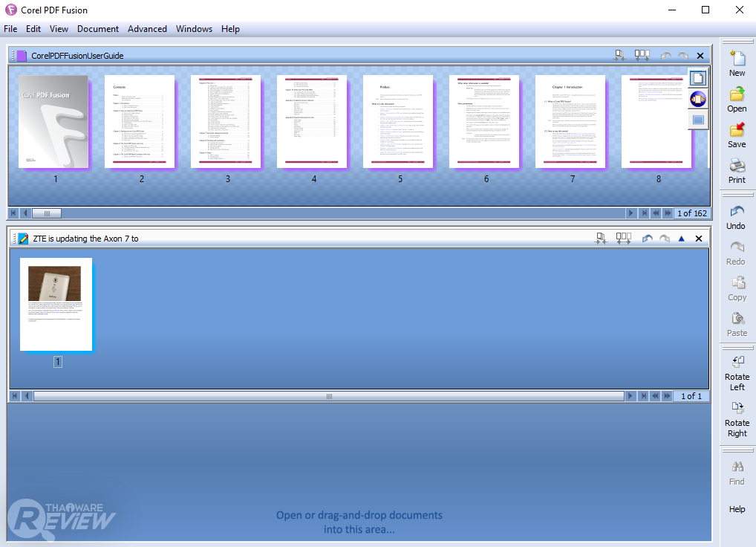The width and height of the screenshot is (756, 547).
Task: Select page 5 Preface thumbnail
Action: pyautogui.click(x=398, y=122)
